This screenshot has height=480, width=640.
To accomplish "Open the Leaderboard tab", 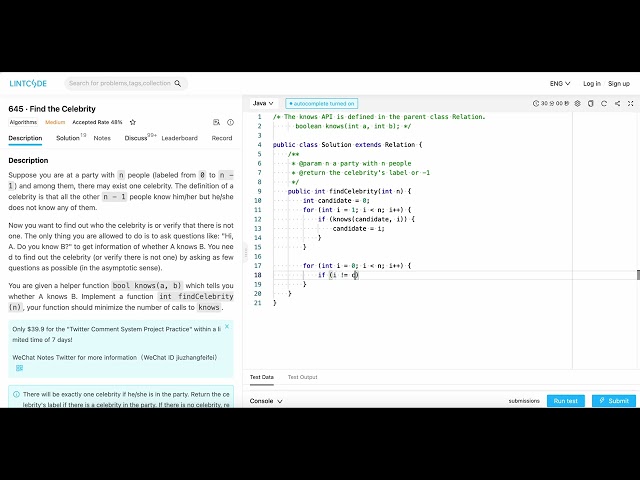I will [x=180, y=138].
